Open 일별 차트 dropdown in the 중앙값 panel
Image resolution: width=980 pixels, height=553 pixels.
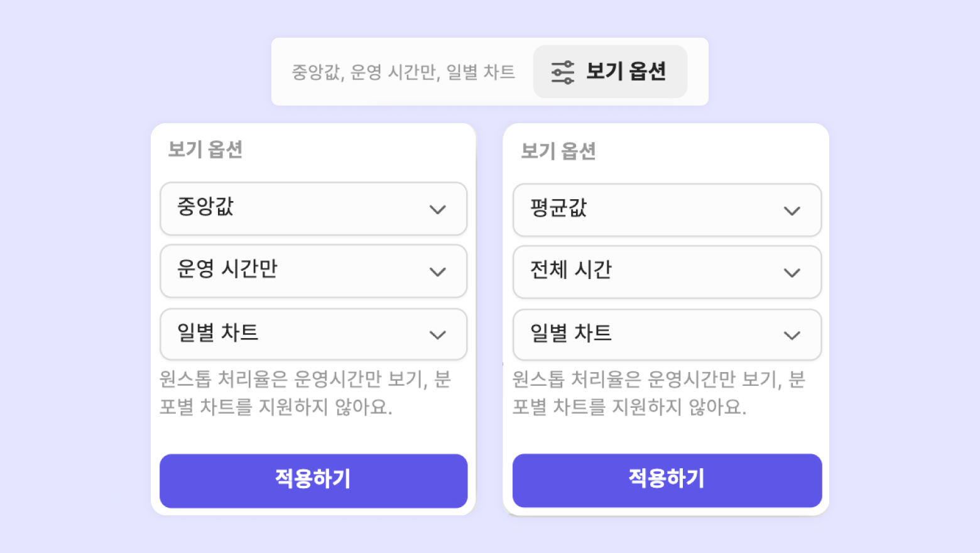(313, 334)
